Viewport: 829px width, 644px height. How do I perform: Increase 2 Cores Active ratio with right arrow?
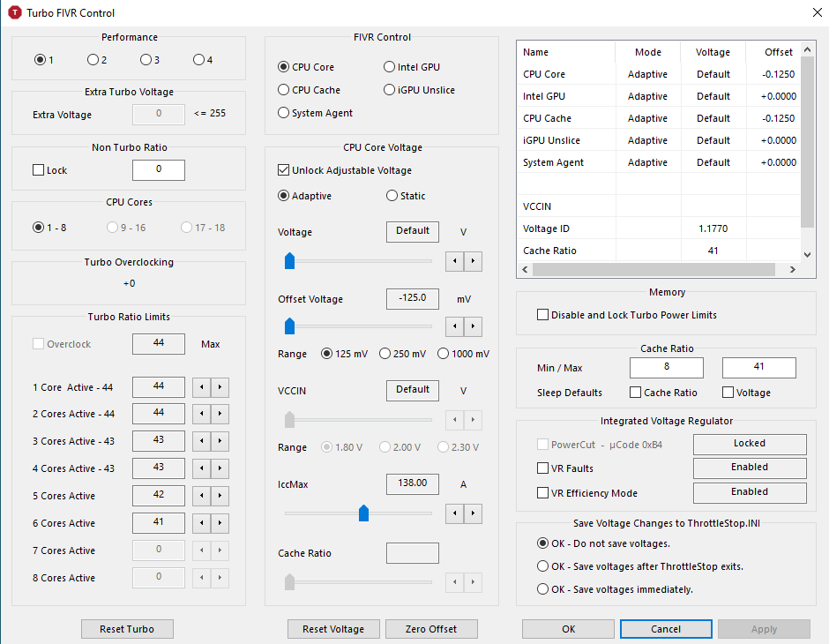click(220, 414)
